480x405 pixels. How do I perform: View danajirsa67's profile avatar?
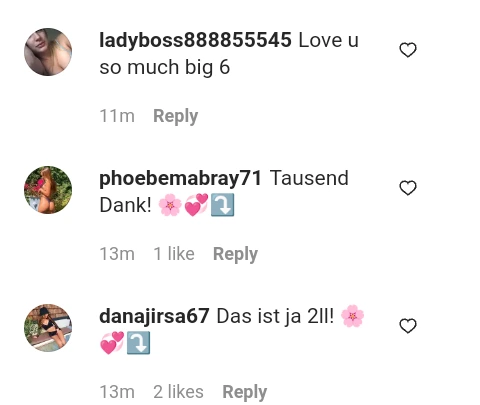point(48,328)
